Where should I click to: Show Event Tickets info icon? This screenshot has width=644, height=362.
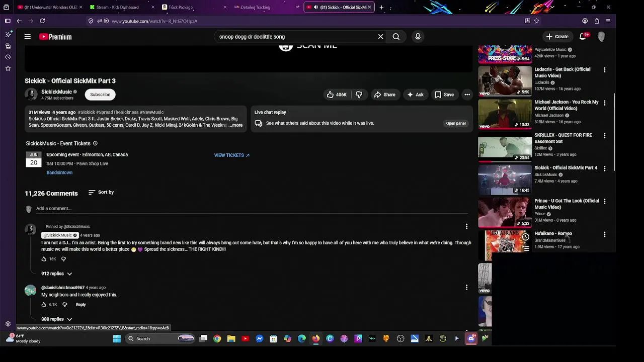(95, 143)
